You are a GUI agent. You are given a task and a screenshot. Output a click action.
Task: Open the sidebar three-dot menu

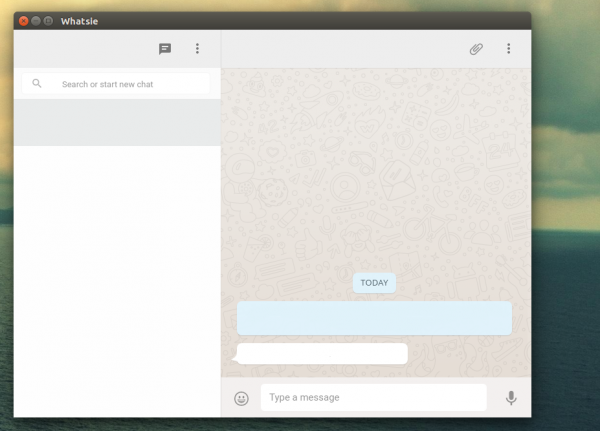(x=197, y=49)
